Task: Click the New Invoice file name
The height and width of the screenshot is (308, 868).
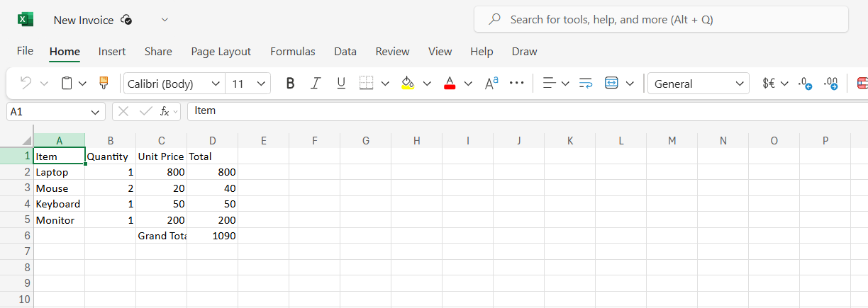Action: point(84,20)
